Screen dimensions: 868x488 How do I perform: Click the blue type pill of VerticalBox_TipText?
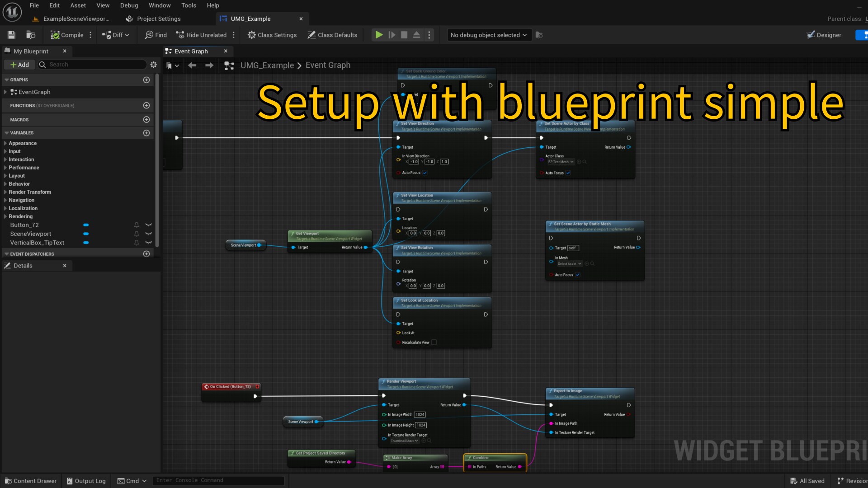(86, 243)
